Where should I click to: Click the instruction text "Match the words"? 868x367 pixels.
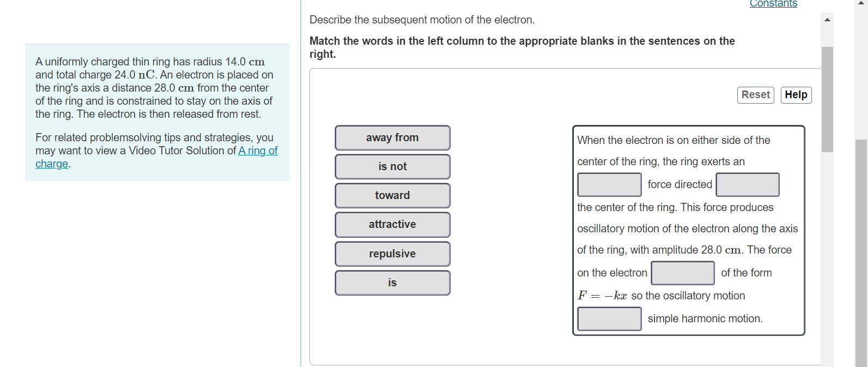coord(522,47)
